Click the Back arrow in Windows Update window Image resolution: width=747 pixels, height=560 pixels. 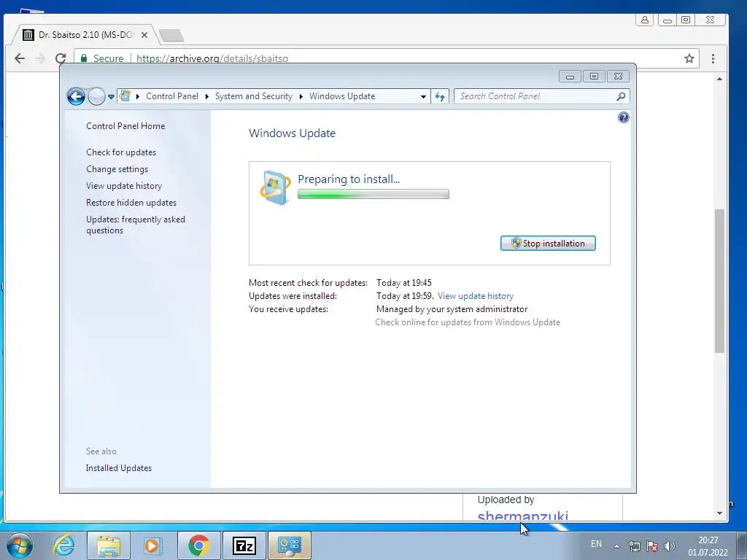tap(76, 96)
